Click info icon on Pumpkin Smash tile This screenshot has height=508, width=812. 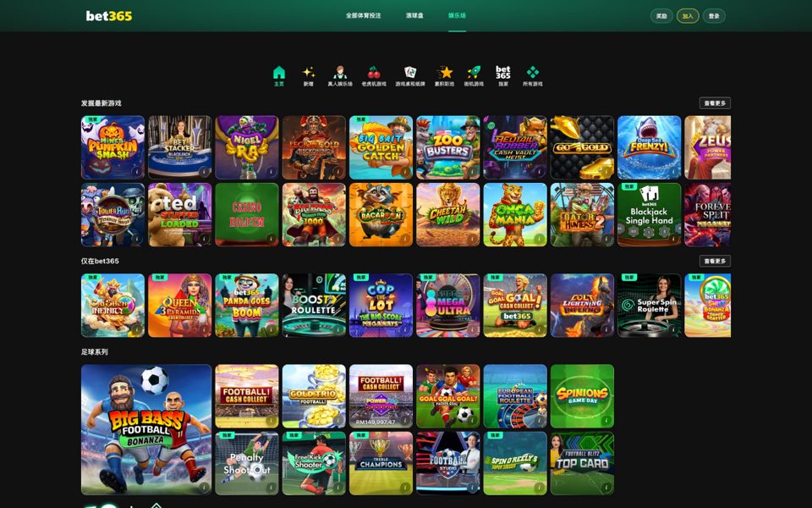click(x=137, y=171)
